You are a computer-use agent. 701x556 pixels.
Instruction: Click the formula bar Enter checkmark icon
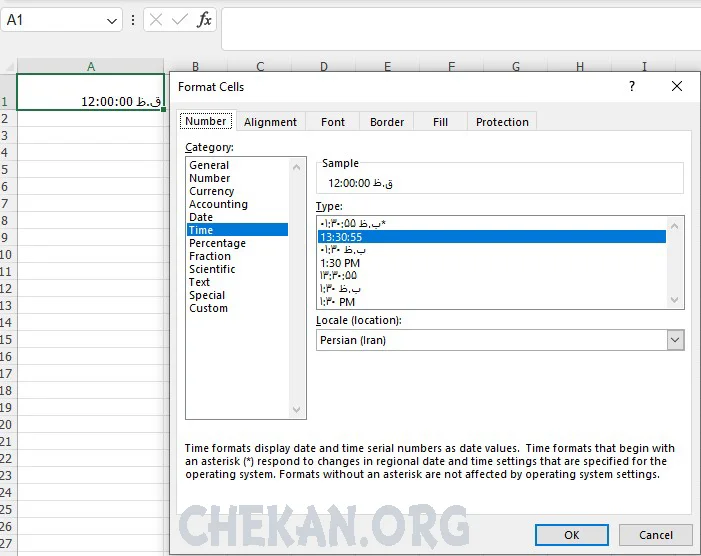179,20
